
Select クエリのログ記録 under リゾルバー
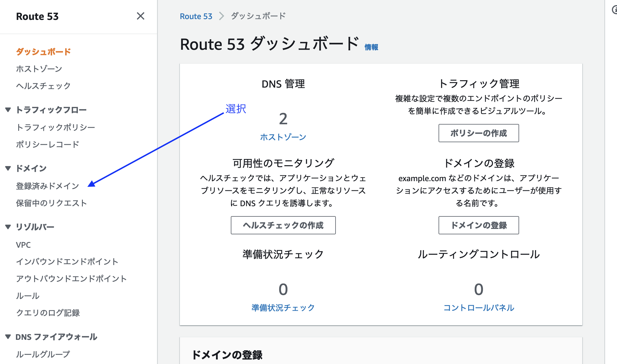click(48, 313)
